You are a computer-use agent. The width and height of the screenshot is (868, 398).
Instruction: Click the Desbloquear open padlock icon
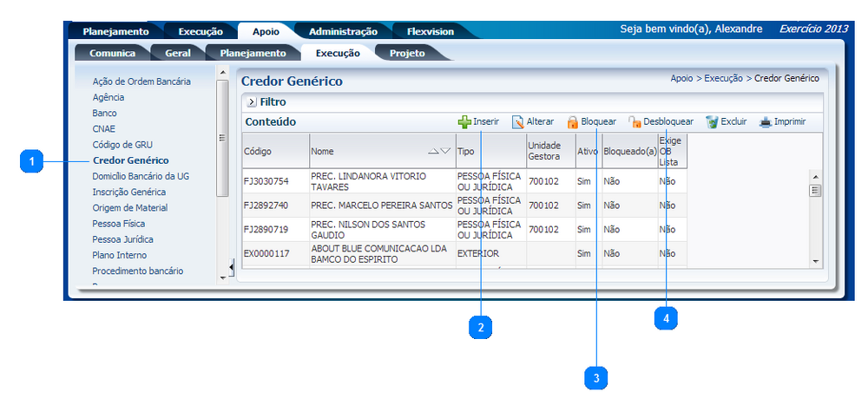point(635,122)
